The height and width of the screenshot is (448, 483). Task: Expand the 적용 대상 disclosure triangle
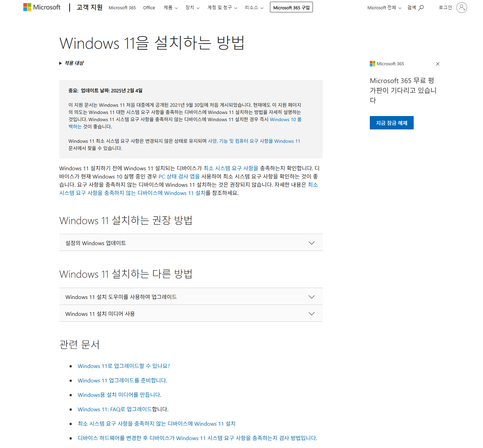click(60, 63)
